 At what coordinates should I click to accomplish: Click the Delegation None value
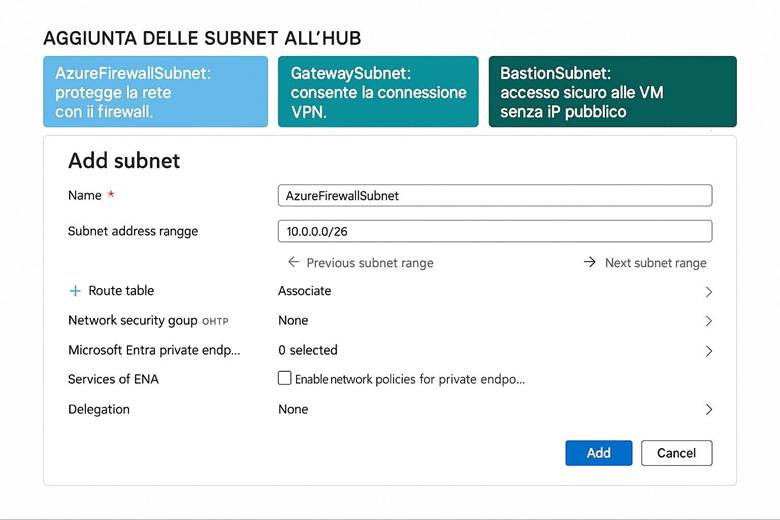click(293, 410)
